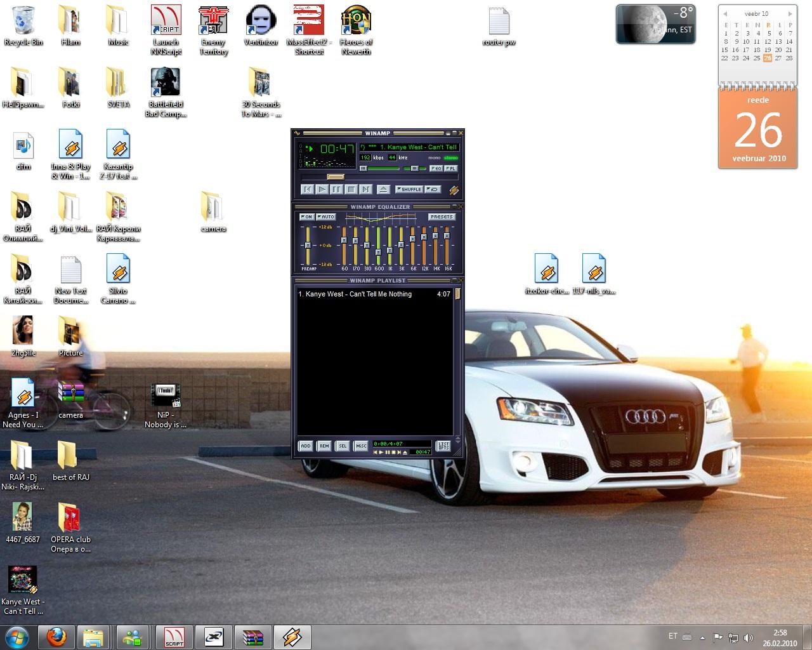This screenshot has width=812, height=650.
Task: Open the Windows Start menu
Action: (17, 637)
